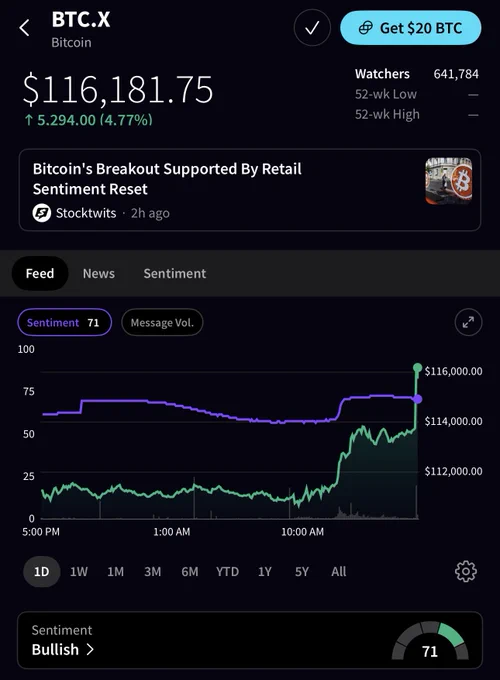The image size is (500, 680).
Task: Click the 5,294.00 (4.77%) change text
Action: click(x=95, y=120)
